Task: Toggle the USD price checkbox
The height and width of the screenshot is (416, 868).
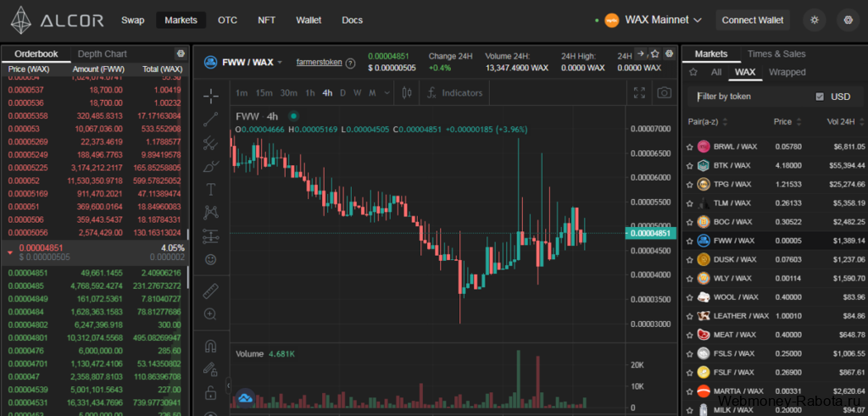Action: (x=820, y=97)
